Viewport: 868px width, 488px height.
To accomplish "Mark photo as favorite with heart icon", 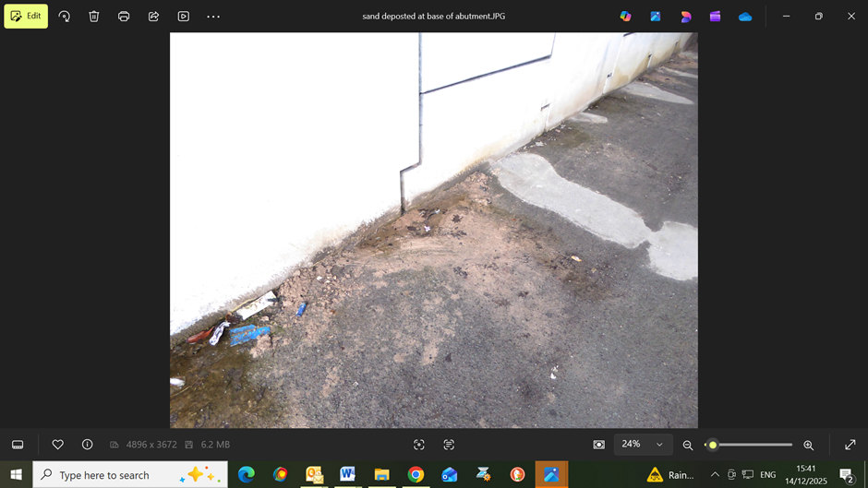I will coord(57,445).
